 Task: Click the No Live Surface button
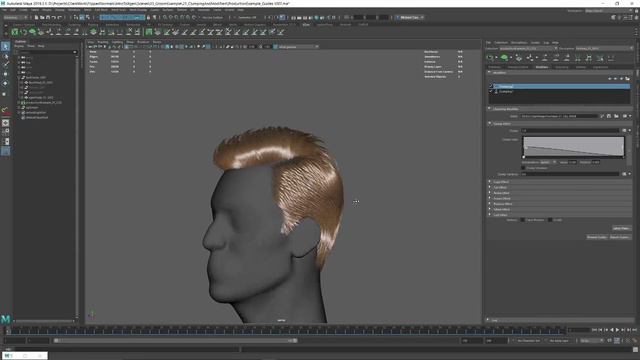coord(212,18)
